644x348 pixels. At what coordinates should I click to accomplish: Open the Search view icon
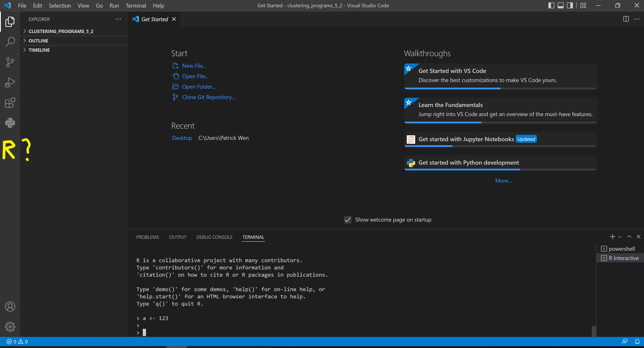[x=10, y=42]
